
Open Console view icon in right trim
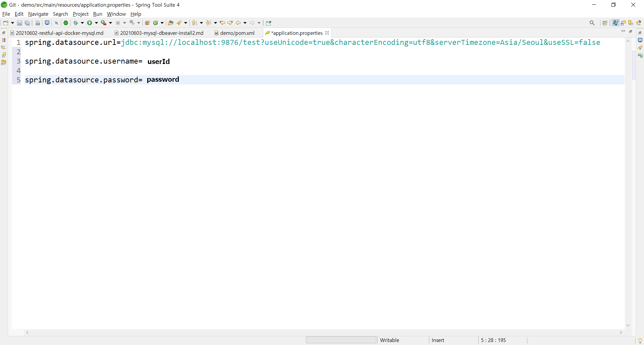point(640,40)
